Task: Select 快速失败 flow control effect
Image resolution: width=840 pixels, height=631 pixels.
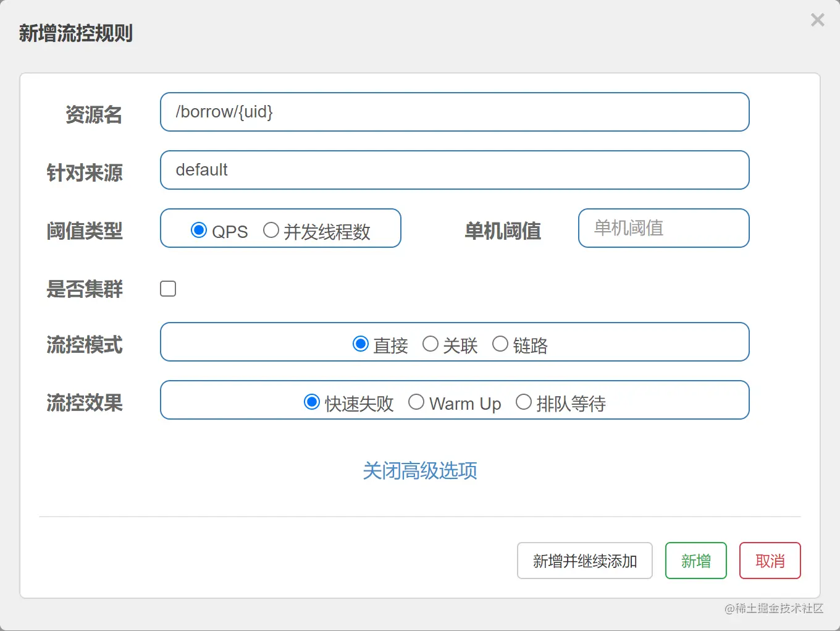Action: [x=312, y=402]
